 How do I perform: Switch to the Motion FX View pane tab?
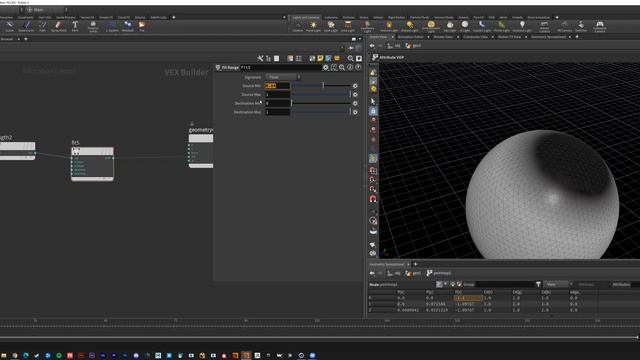(509, 37)
